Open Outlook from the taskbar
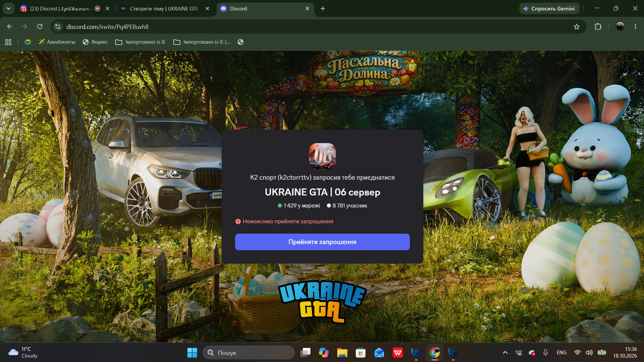The height and width of the screenshot is (362, 644). [x=379, y=352]
